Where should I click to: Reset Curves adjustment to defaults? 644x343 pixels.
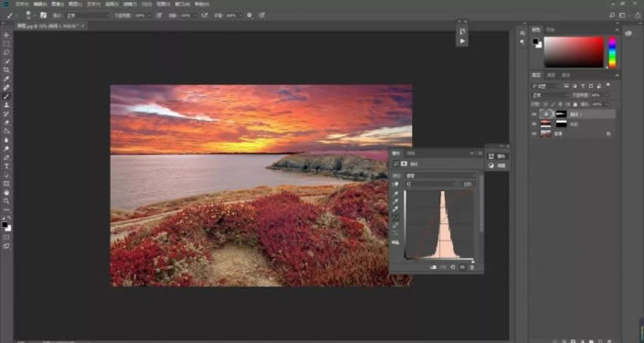click(452, 267)
